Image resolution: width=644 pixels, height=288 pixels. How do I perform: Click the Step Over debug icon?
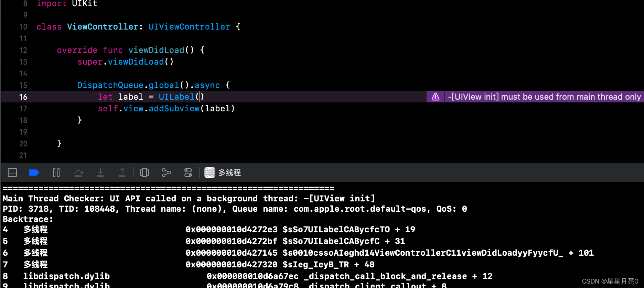78,173
